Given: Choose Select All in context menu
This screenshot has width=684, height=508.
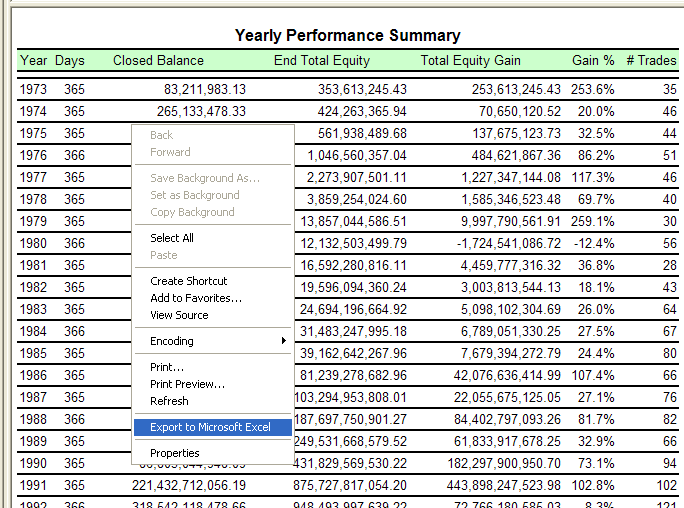Looking at the screenshot, I should (172, 238).
